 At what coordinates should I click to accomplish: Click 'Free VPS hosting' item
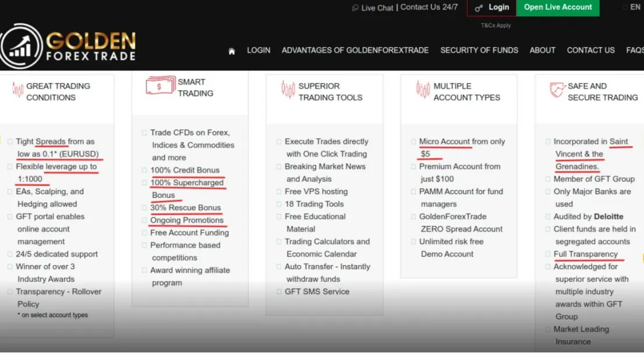[x=316, y=191]
